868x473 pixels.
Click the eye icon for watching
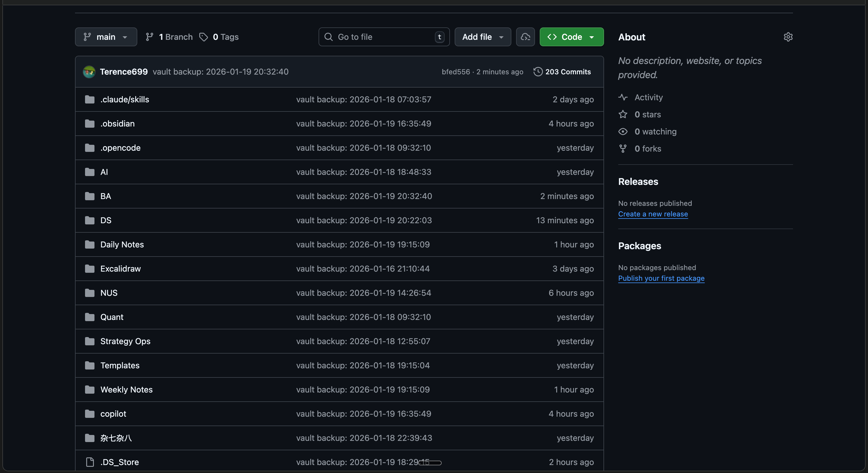pos(623,132)
